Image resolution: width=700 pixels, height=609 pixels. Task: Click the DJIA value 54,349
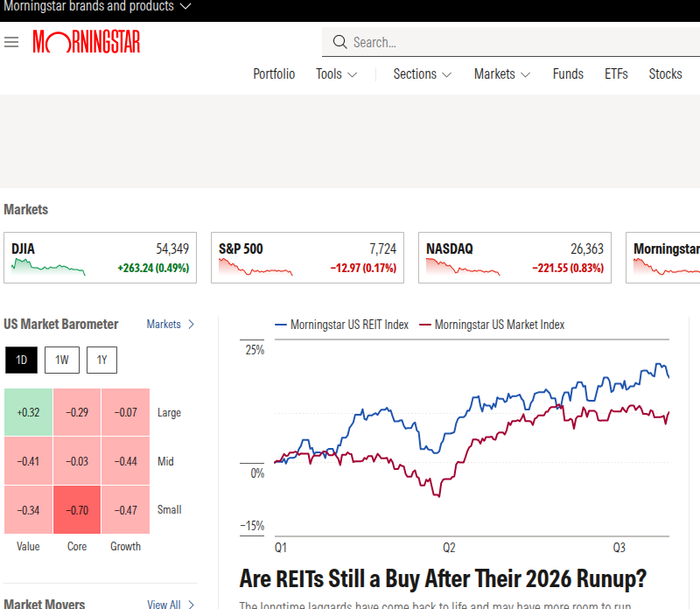coord(172,248)
